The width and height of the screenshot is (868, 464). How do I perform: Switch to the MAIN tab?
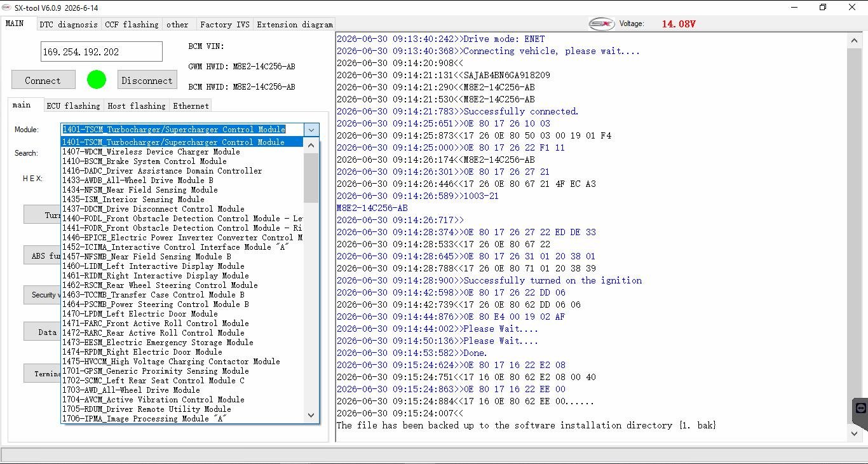click(15, 24)
